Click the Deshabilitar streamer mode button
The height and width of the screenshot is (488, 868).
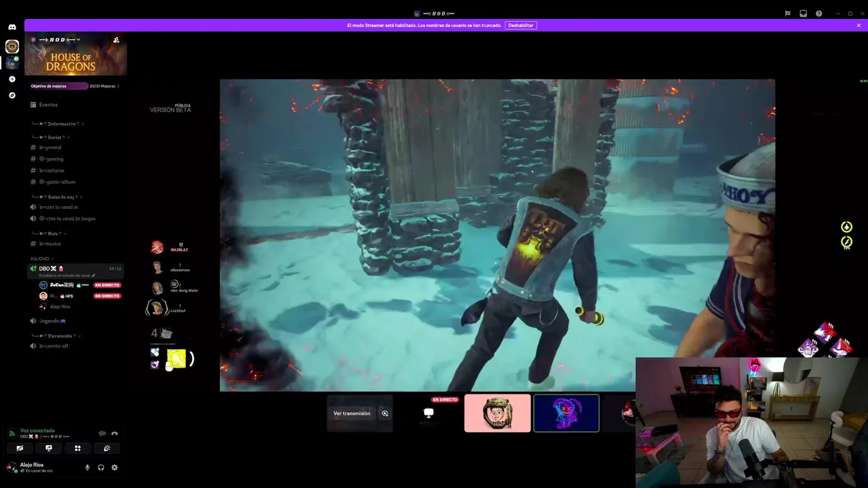tap(521, 25)
